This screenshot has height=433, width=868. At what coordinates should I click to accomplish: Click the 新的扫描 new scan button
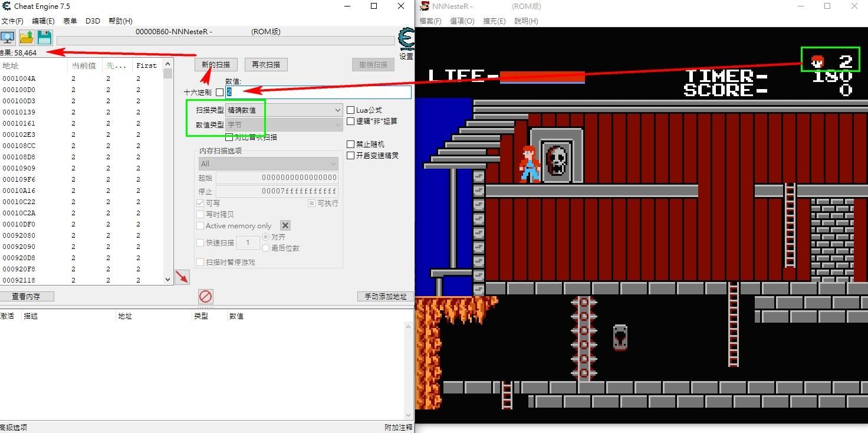pyautogui.click(x=216, y=64)
